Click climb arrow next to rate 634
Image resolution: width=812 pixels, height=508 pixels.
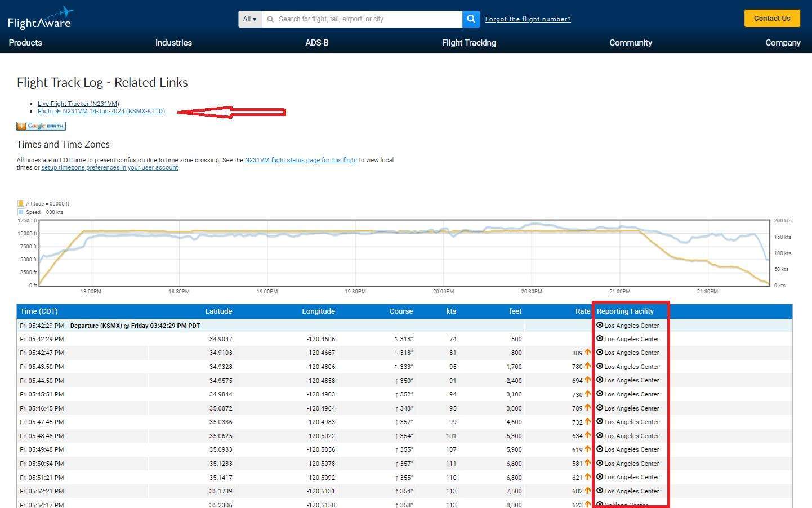click(x=588, y=435)
